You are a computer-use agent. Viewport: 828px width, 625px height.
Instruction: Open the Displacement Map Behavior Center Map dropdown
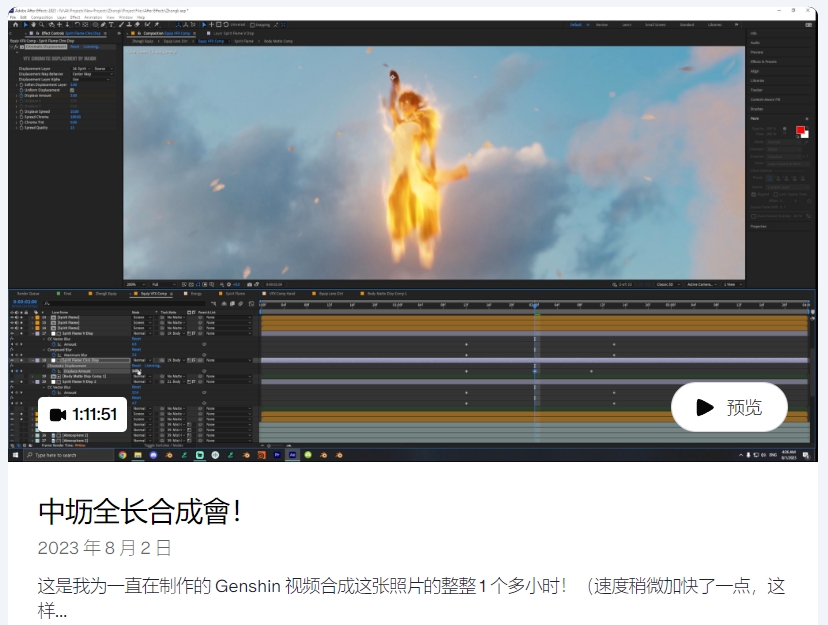pos(92,74)
